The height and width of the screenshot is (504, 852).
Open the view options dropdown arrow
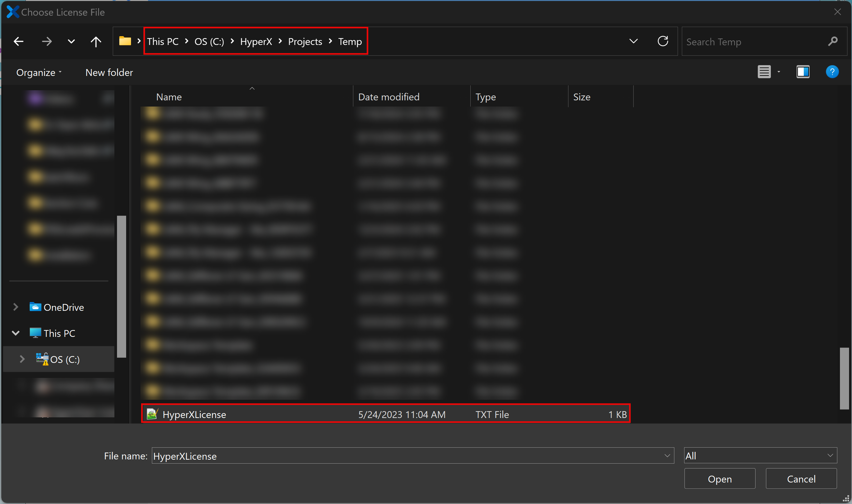(x=779, y=72)
